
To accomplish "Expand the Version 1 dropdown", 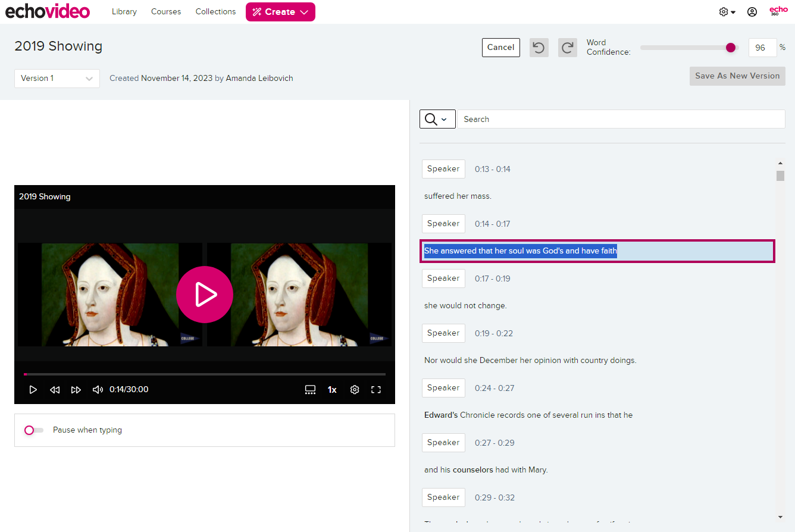I will [57, 78].
